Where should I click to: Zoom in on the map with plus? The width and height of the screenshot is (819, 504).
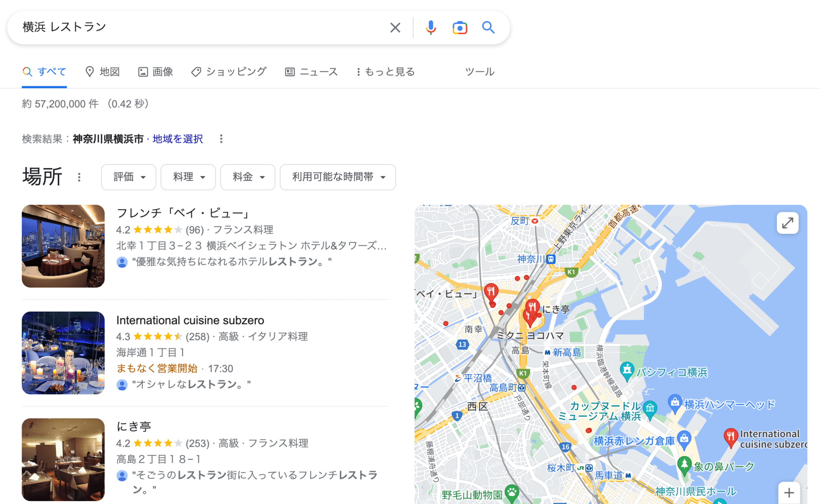click(788, 492)
